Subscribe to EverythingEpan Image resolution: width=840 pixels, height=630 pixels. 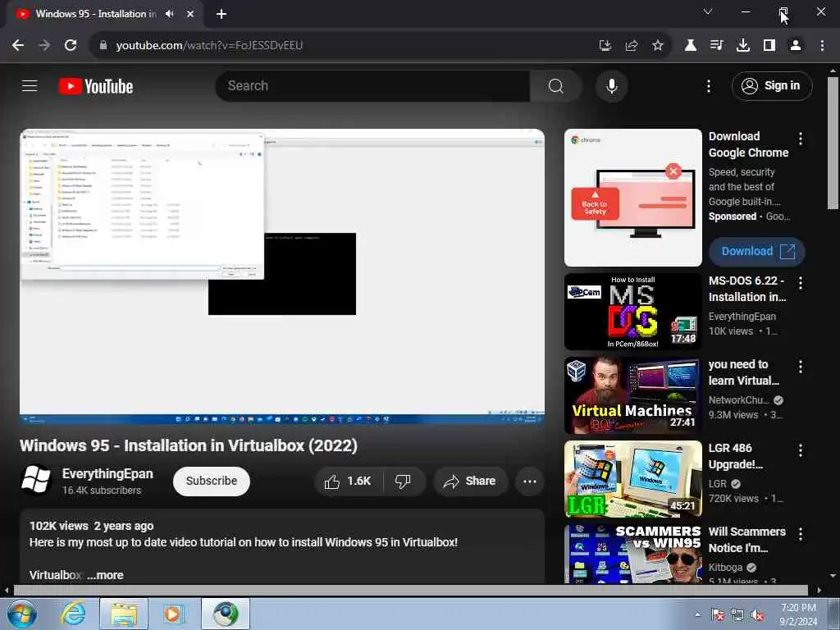(x=212, y=481)
